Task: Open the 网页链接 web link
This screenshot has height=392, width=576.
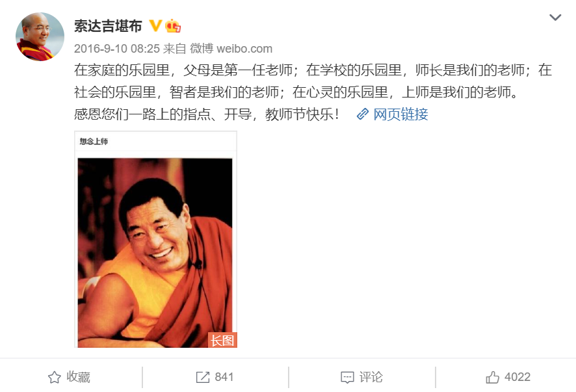Action: point(400,114)
